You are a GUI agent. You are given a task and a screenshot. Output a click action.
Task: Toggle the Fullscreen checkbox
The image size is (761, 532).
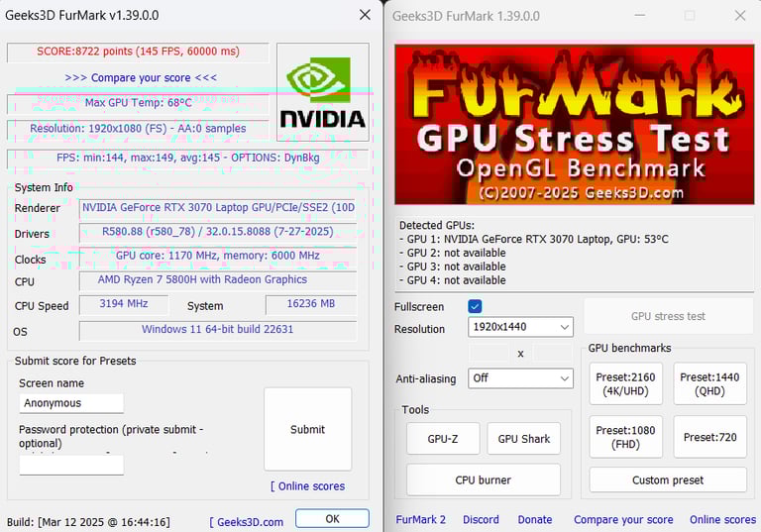point(475,306)
